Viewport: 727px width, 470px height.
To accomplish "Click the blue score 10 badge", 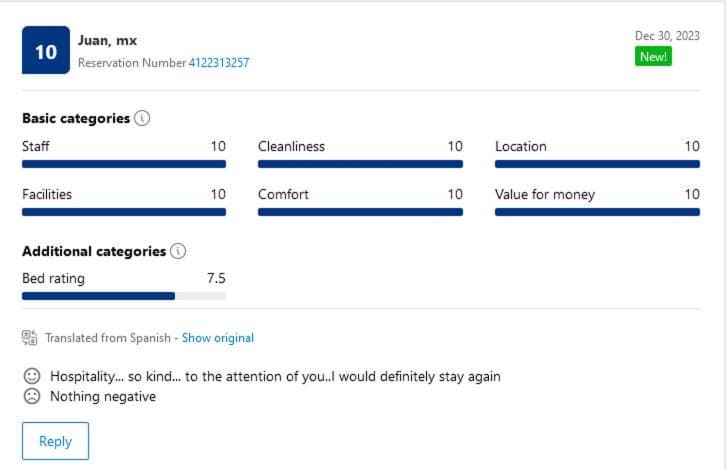I will 46,50.
